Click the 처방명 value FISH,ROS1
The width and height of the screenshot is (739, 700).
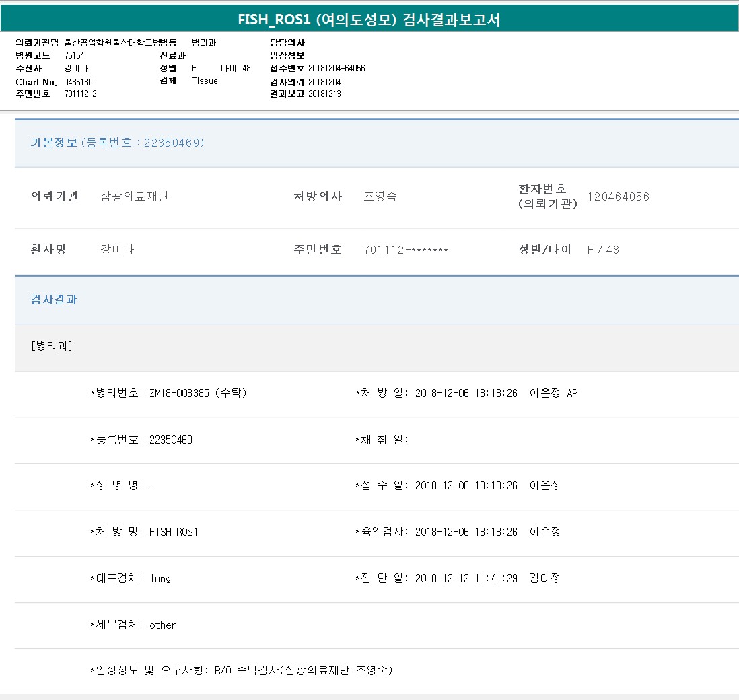click(174, 532)
